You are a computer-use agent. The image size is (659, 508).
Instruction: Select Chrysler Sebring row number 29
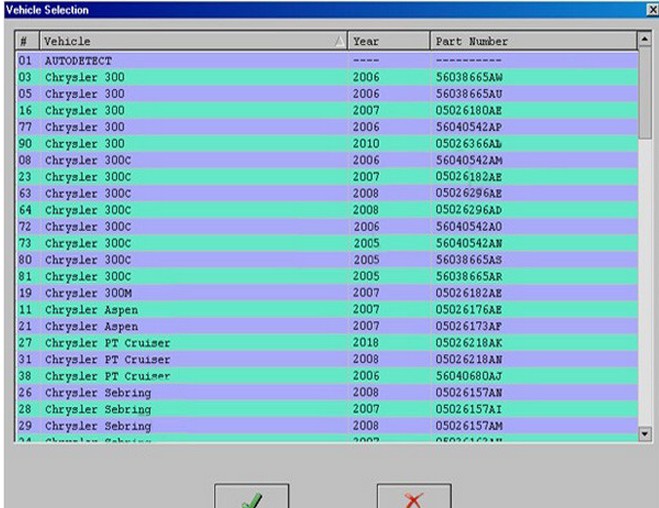coord(327,426)
